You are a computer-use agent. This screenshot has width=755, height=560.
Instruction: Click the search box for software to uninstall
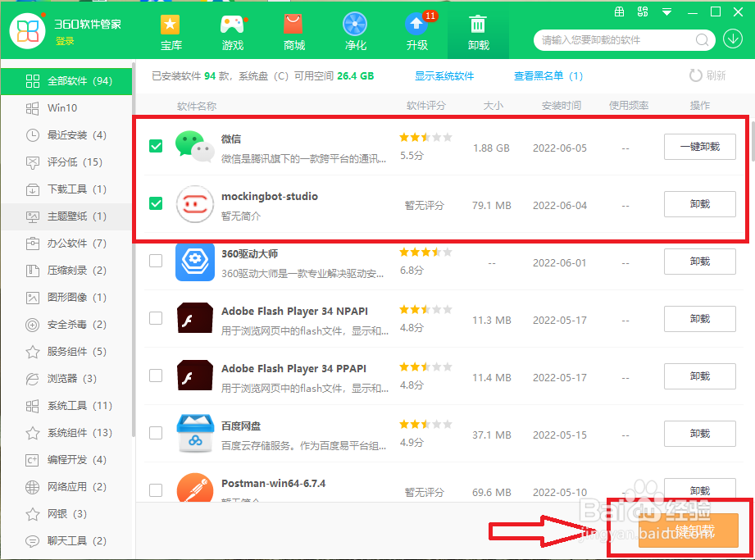(616, 40)
